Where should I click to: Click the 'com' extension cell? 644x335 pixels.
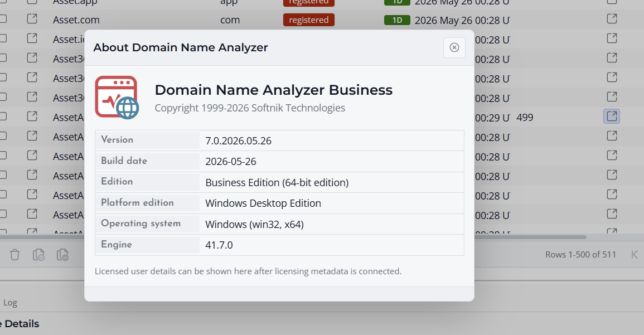click(230, 20)
